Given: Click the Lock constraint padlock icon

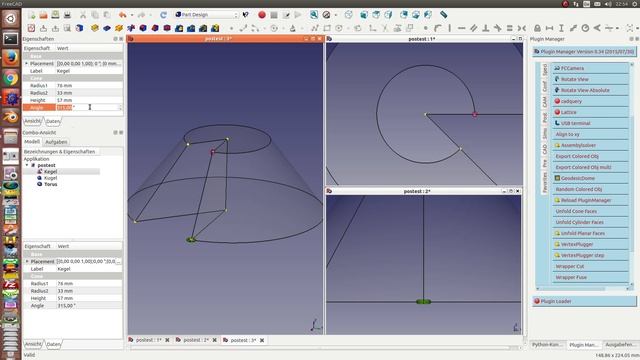Looking at the screenshot, I should click(x=537, y=28).
